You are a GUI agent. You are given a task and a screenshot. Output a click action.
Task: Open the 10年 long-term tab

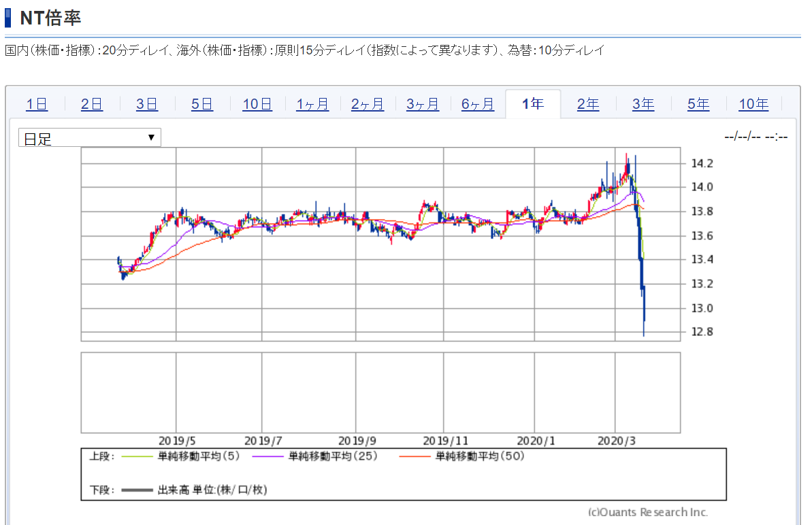(x=753, y=104)
